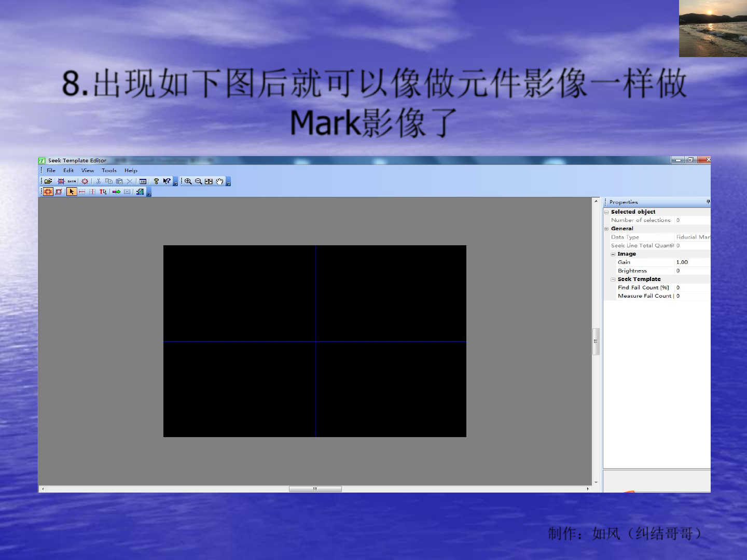Select the highlighted orange seek area tool
The height and width of the screenshot is (560, 747).
(48, 192)
